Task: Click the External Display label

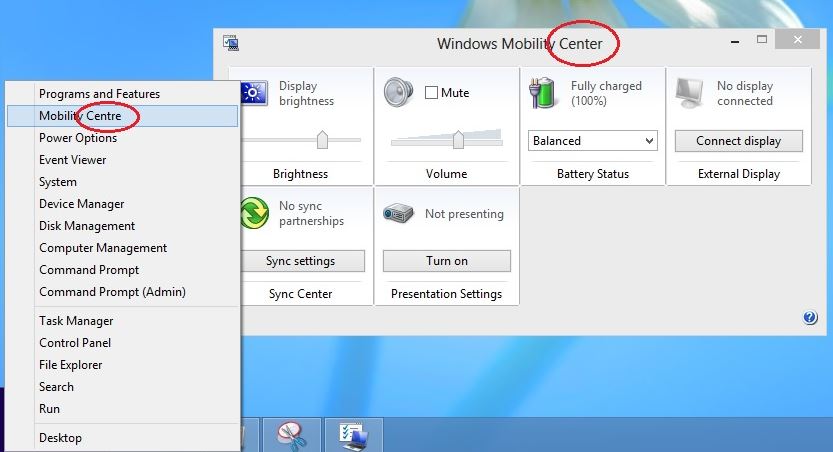Action: (x=739, y=174)
